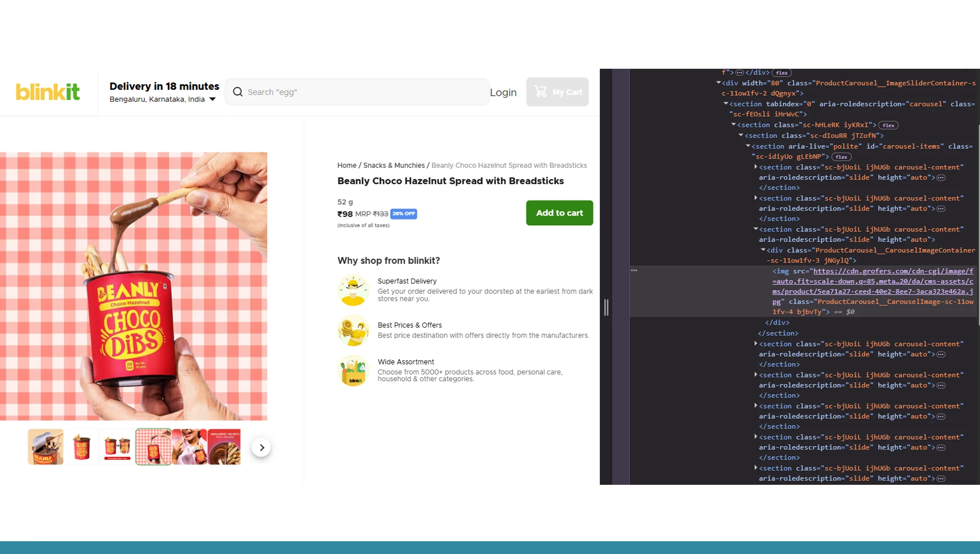Click the Wide Assortment grocery bag icon
Viewport: 980px width, 554px height.
tap(353, 370)
